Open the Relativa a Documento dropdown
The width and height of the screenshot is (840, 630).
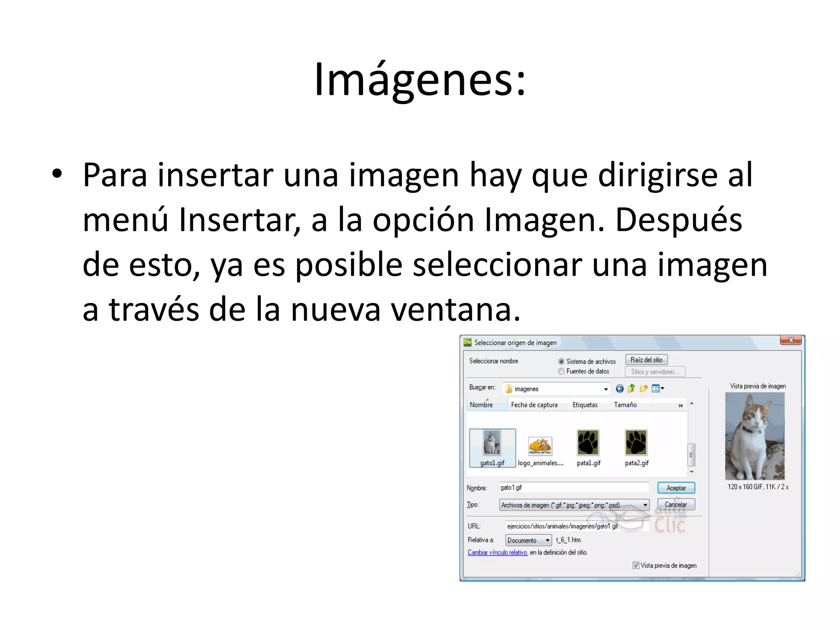[529, 540]
